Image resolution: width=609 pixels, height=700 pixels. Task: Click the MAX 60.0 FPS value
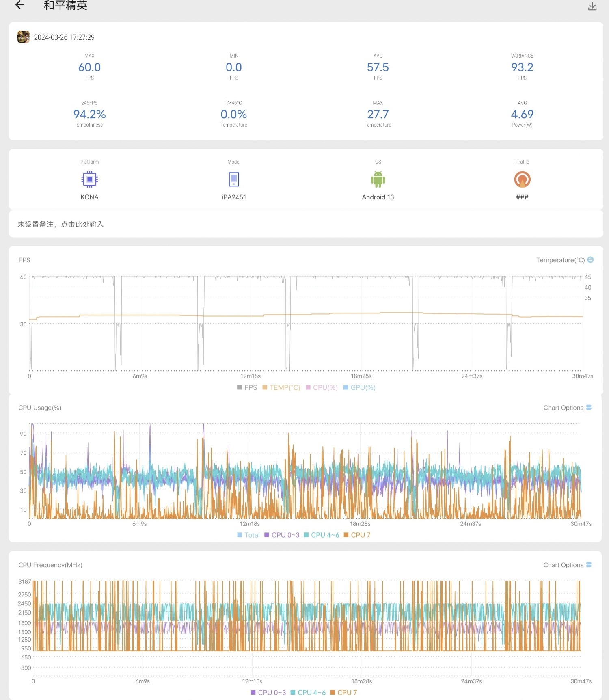tap(89, 67)
